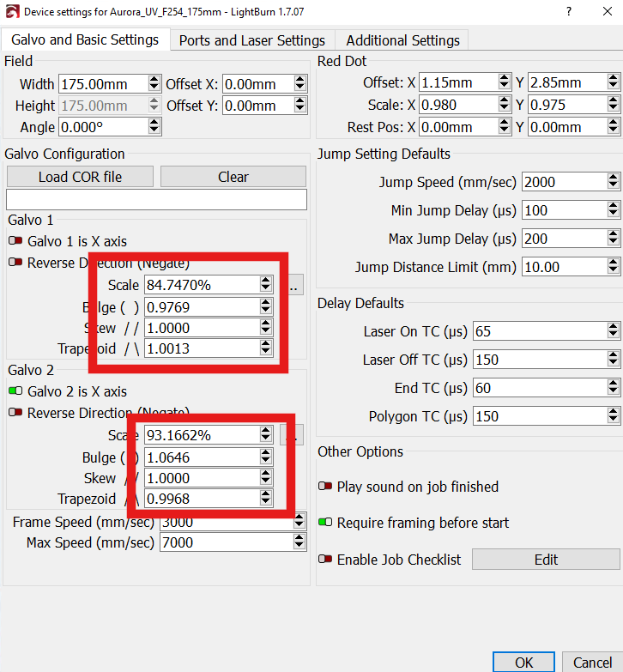
Task: Clear the loaded COR file
Action: click(233, 177)
